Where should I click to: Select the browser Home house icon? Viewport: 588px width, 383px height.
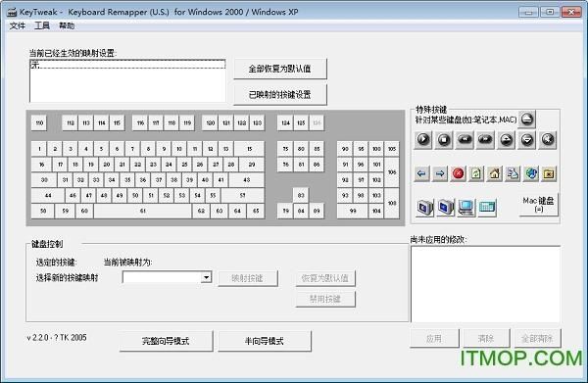495,173
